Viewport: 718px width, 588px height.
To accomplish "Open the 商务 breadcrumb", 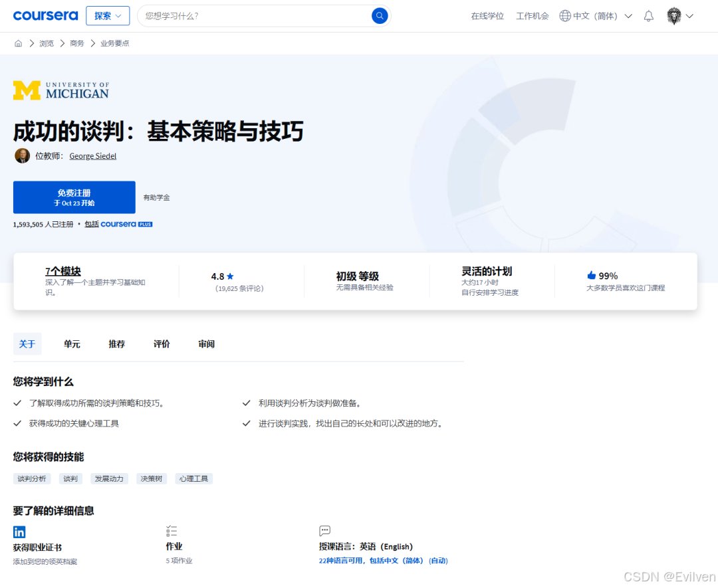I will 77,43.
